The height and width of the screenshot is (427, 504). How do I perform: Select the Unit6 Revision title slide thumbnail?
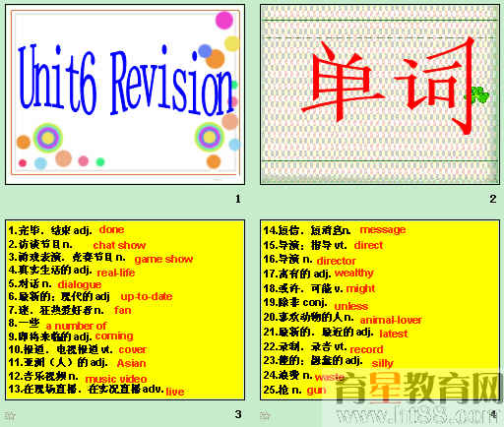coord(125,94)
